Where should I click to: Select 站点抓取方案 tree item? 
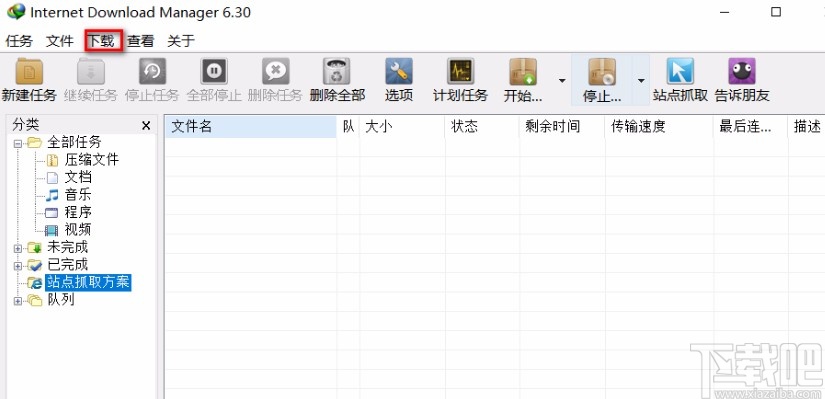(x=88, y=282)
